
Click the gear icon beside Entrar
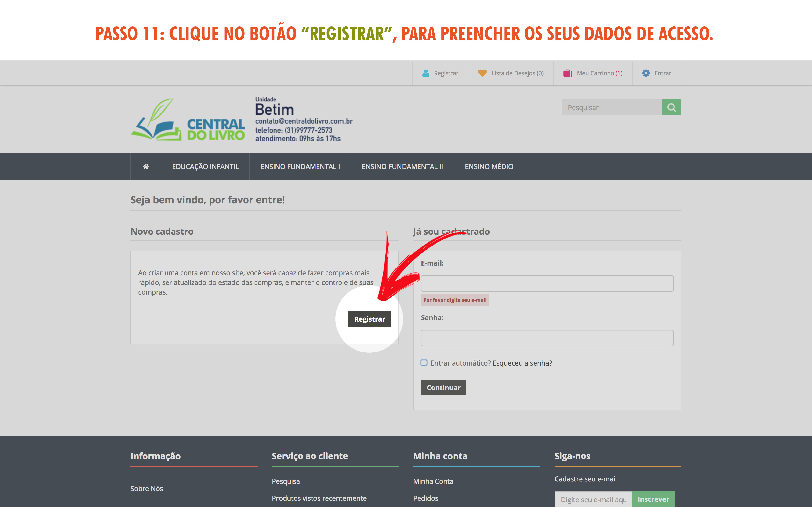click(645, 73)
